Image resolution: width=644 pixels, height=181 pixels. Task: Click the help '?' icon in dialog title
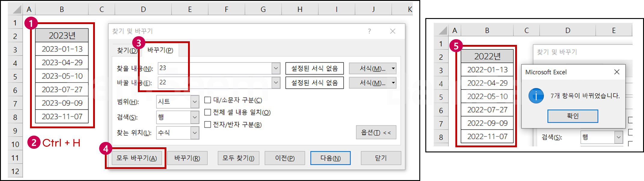click(x=369, y=31)
